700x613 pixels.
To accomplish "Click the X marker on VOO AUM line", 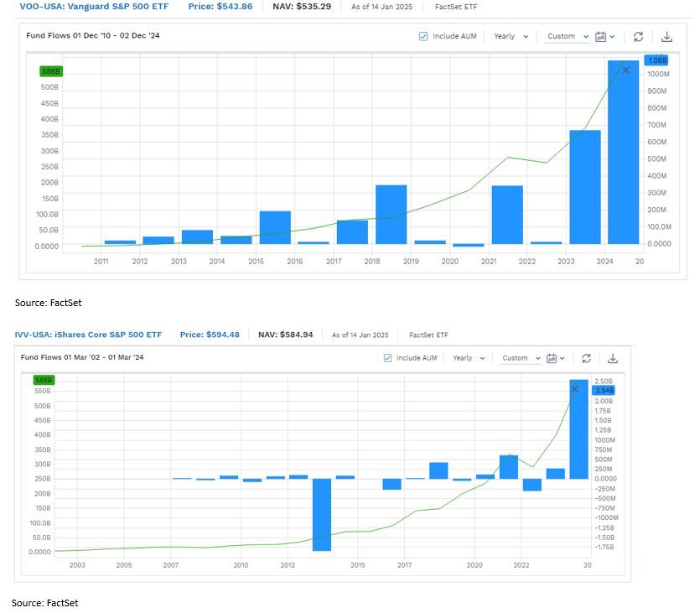I will coord(626,70).
